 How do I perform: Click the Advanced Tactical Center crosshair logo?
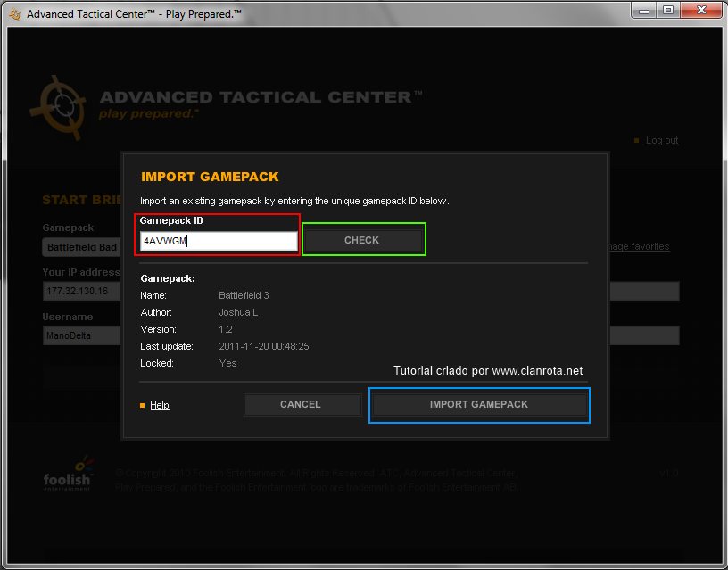coord(59,107)
